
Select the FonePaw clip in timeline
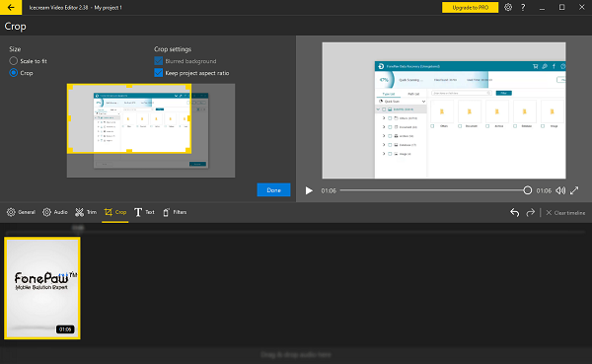42,288
